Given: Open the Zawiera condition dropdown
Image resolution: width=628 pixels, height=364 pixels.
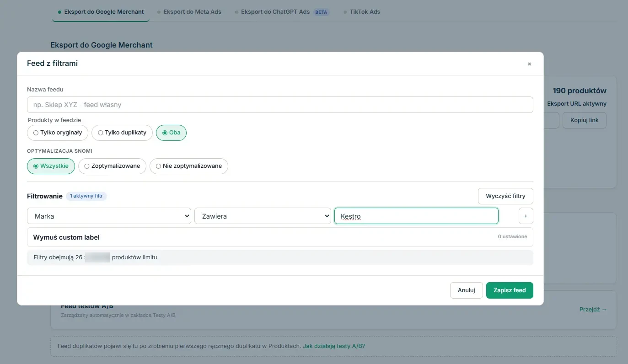Looking at the screenshot, I should click(x=263, y=216).
